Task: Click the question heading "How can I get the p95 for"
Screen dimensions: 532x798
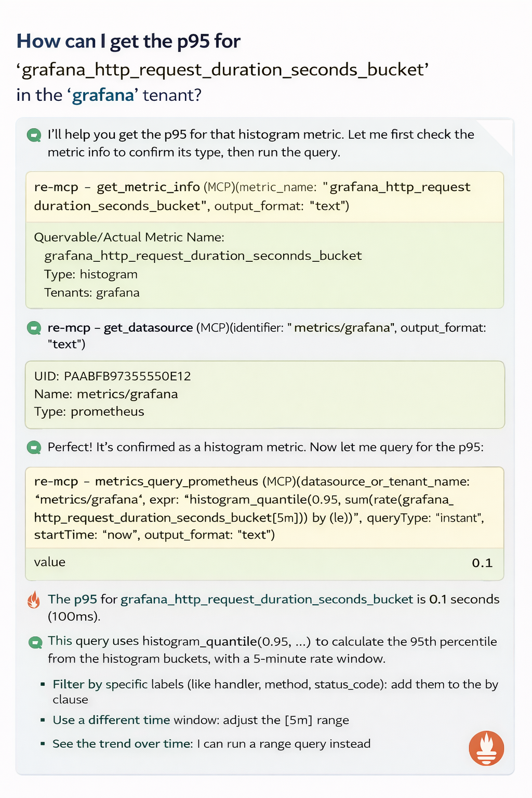Action: (128, 42)
